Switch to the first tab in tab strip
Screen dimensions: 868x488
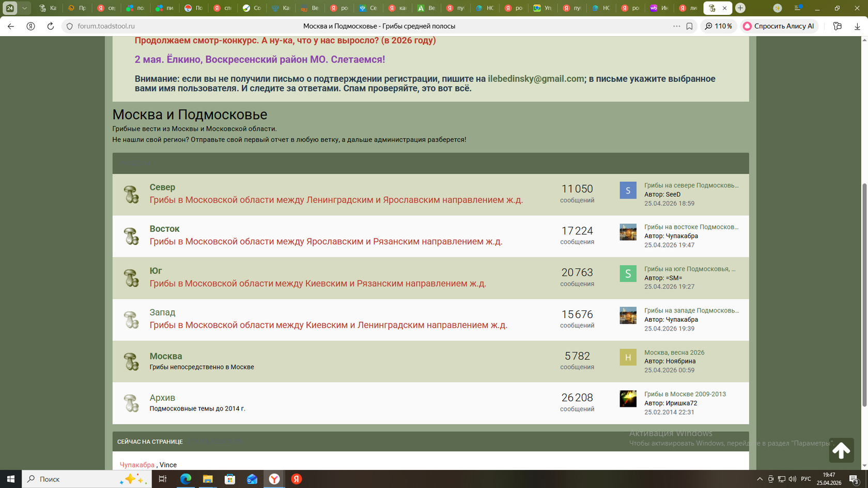click(x=48, y=8)
